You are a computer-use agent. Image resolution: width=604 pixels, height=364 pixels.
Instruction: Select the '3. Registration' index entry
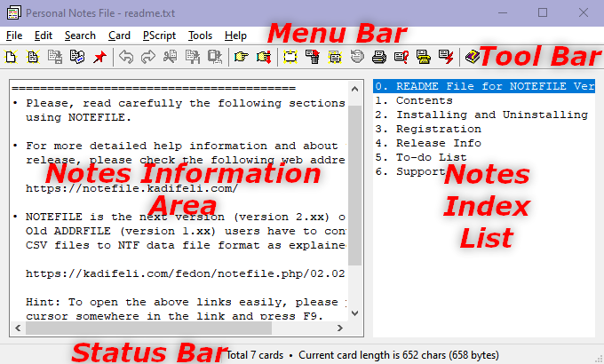(x=484, y=129)
